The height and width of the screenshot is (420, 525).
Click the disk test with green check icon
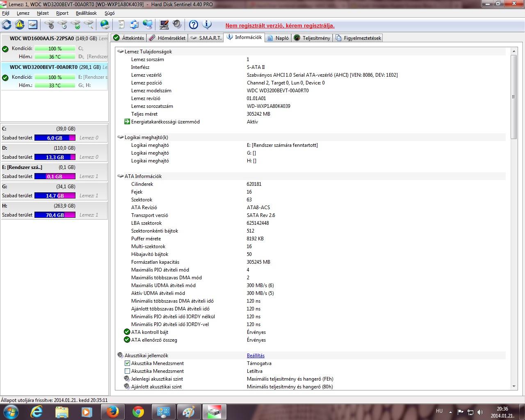(75, 25)
